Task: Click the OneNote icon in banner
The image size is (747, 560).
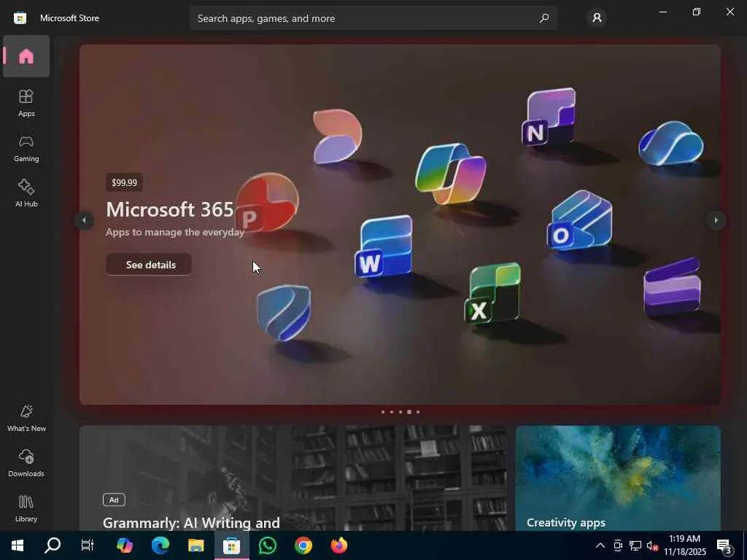Action: point(549,116)
